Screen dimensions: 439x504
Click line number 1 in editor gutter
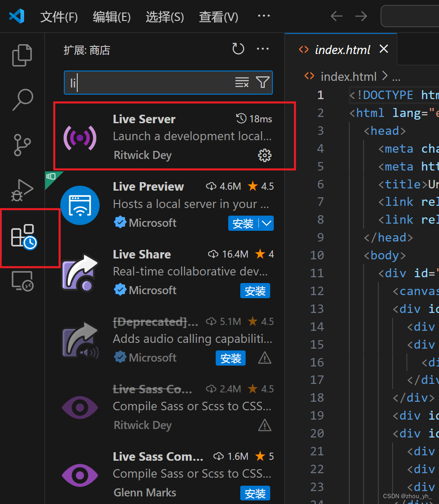320,95
